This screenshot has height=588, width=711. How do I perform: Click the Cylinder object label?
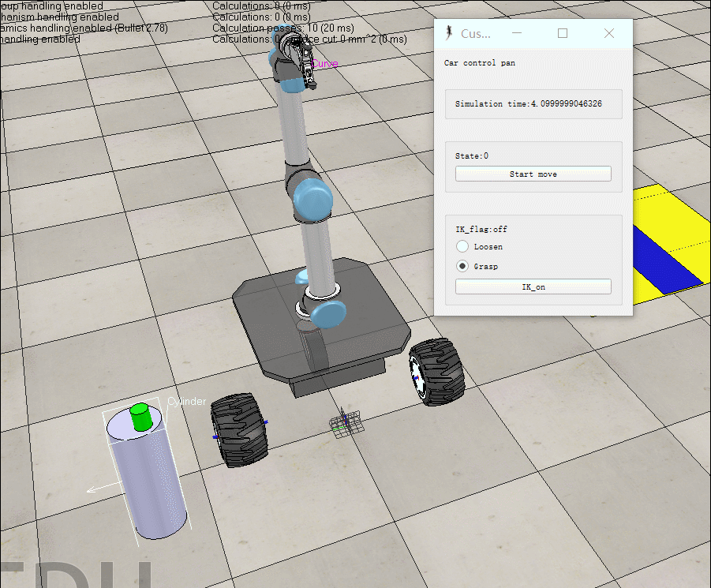point(186,401)
